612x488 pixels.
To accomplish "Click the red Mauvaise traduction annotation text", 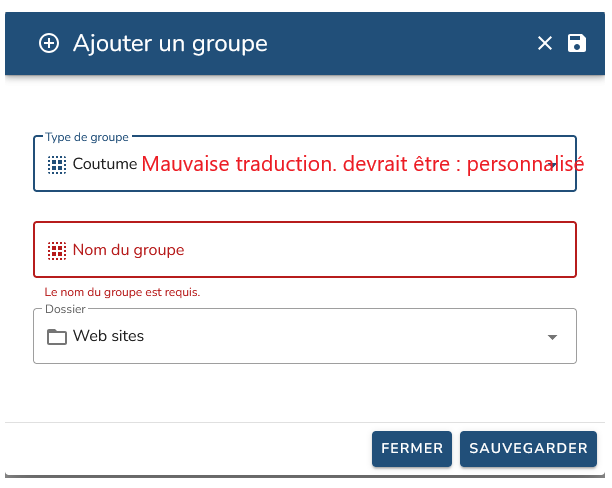I will pyautogui.click(x=362, y=163).
